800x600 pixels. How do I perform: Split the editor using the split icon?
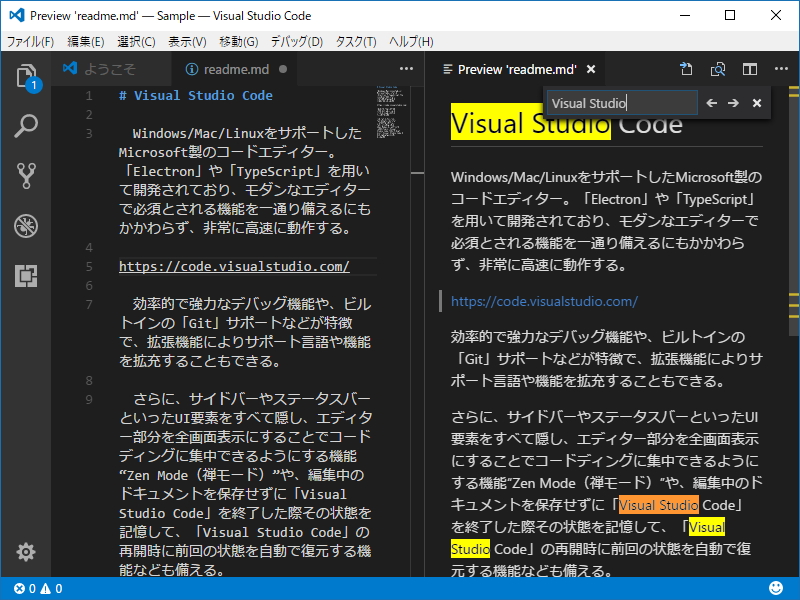pyautogui.click(x=749, y=69)
